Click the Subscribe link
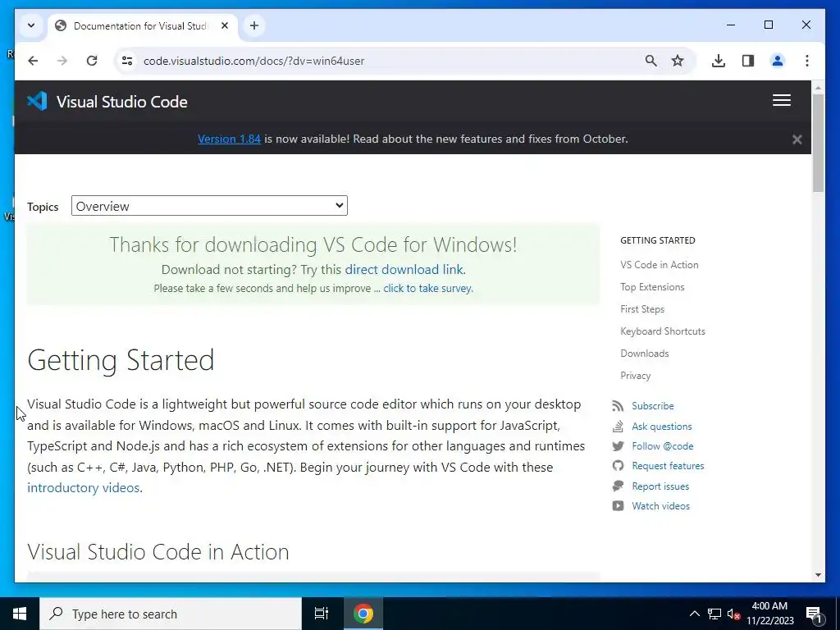 652,406
